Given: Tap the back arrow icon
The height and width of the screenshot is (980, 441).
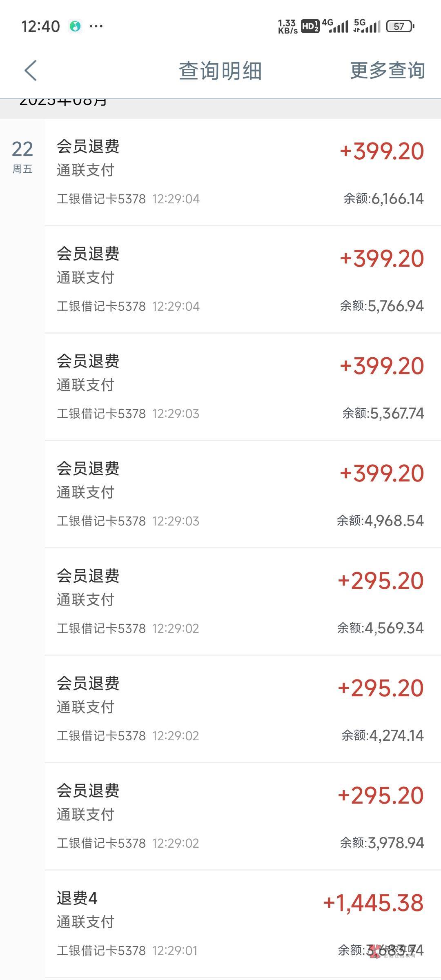Looking at the screenshot, I should [x=31, y=70].
